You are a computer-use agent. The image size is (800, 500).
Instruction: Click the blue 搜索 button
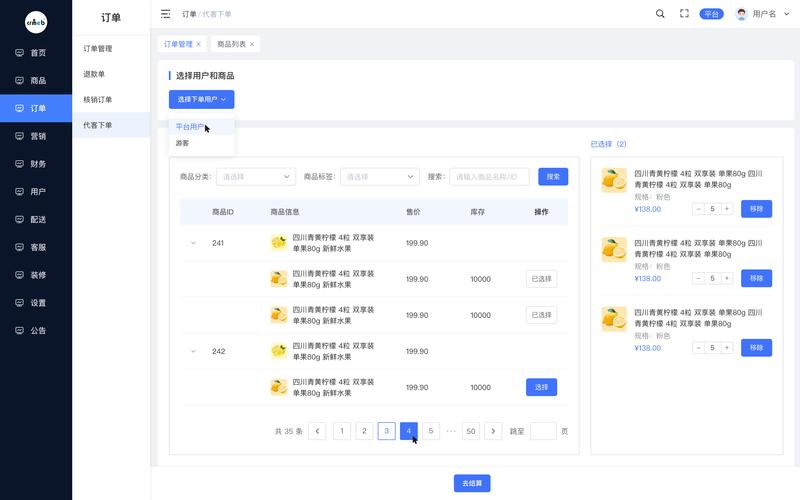pos(553,176)
